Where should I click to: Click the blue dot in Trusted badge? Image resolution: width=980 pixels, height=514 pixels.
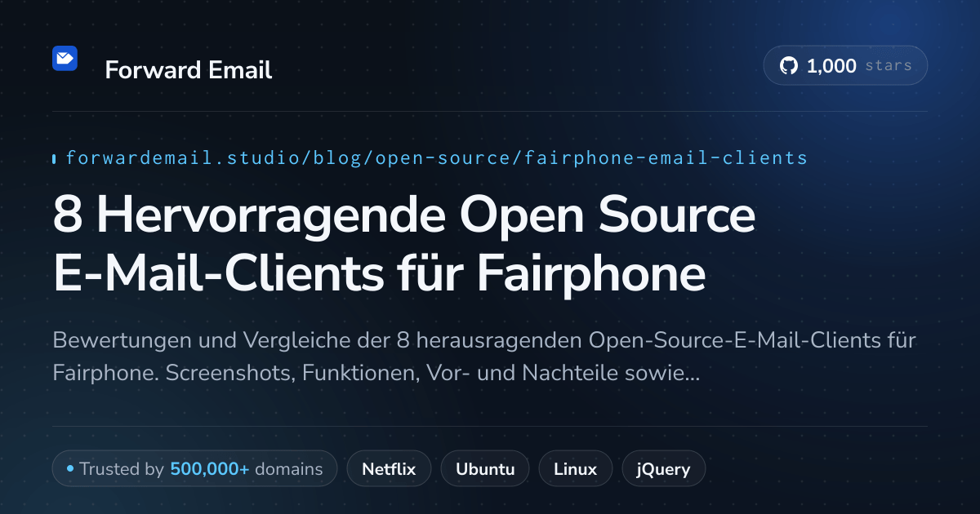(x=70, y=469)
